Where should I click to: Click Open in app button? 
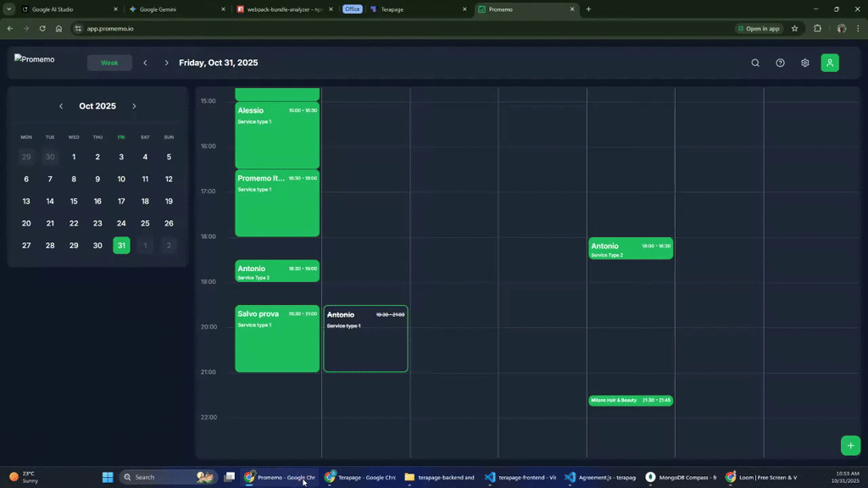point(759,29)
